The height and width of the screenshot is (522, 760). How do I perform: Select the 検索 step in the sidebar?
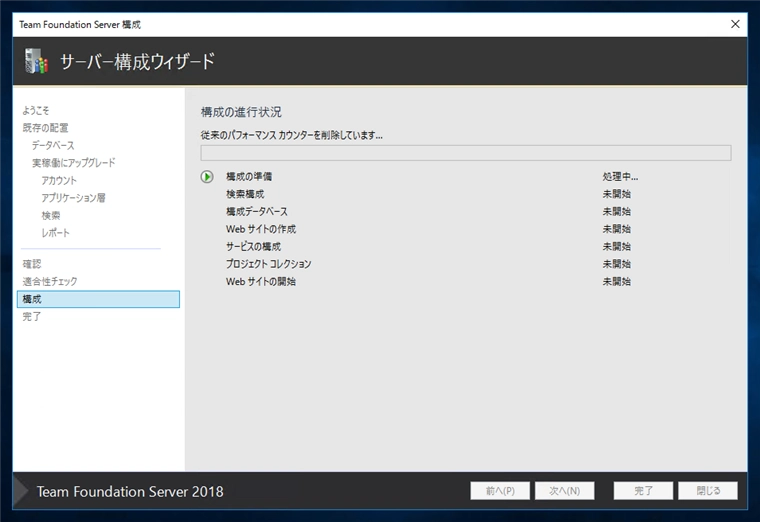point(50,215)
